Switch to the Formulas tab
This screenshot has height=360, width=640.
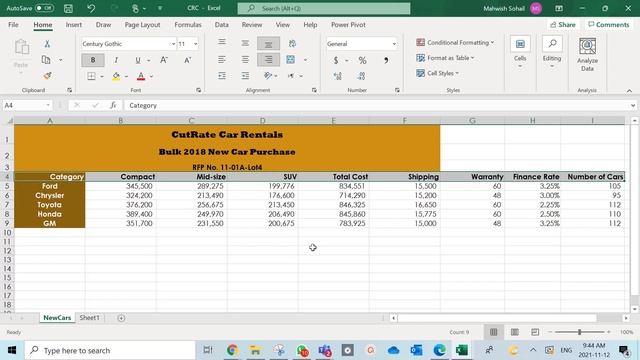tap(188, 25)
